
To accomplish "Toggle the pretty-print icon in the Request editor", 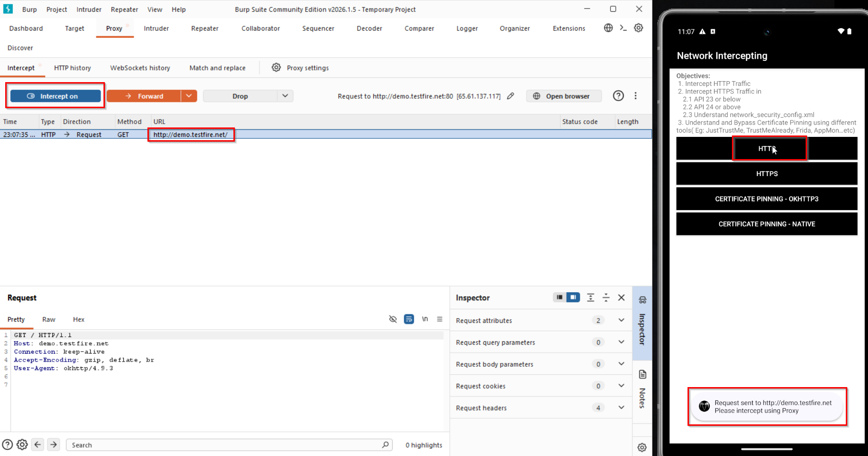I will point(409,319).
